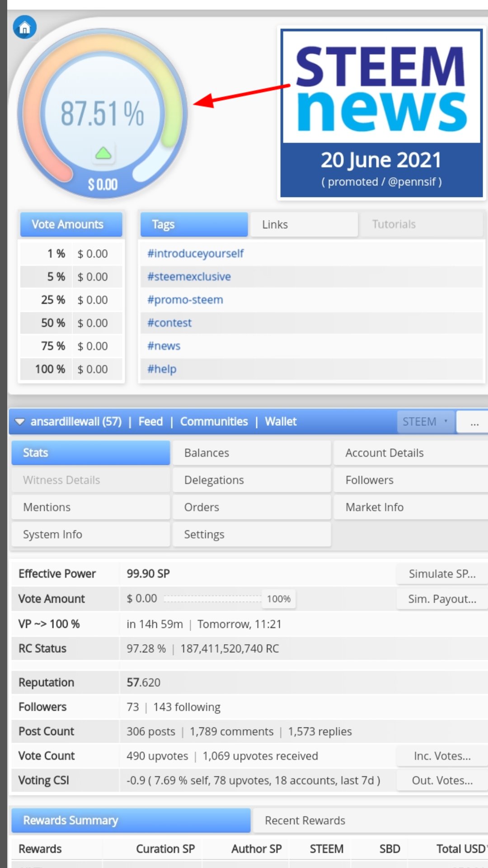Click the 5 % vote amount row
The image size is (488, 868).
point(71,277)
